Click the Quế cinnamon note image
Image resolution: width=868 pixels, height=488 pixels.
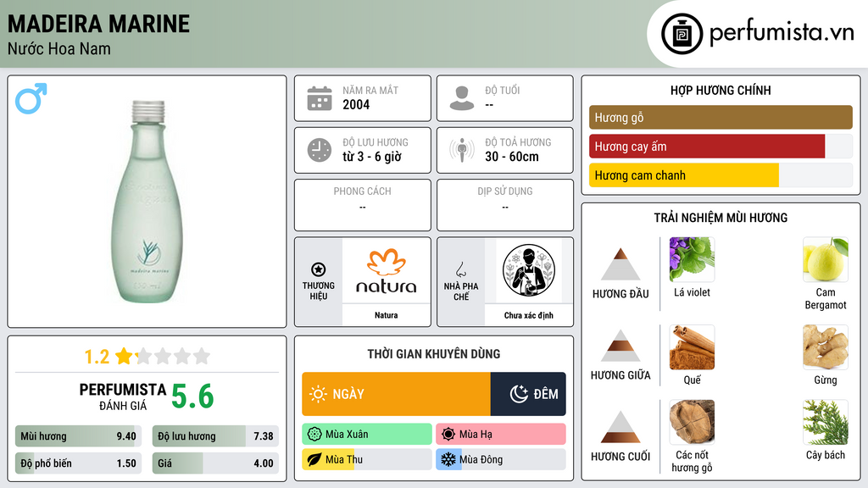point(692,347)
